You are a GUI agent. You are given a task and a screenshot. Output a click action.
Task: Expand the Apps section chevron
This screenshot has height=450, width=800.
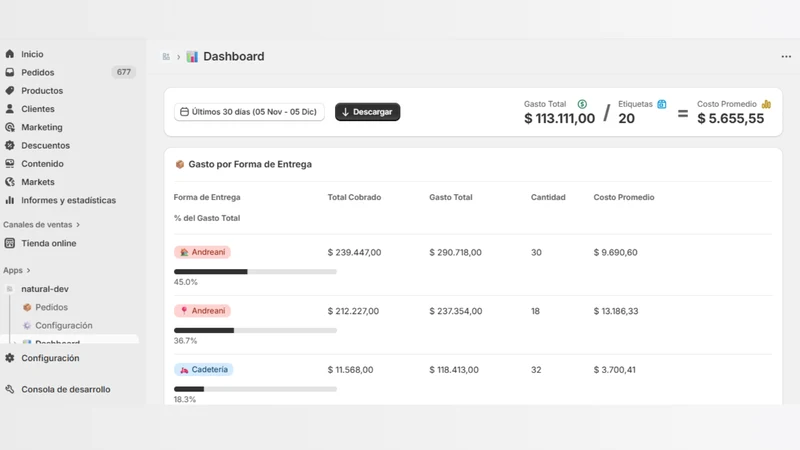[29, 270]
